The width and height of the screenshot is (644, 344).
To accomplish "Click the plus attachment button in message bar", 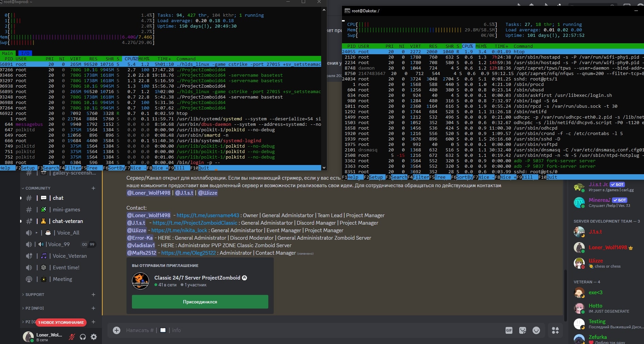I will [x=117, y=330].
